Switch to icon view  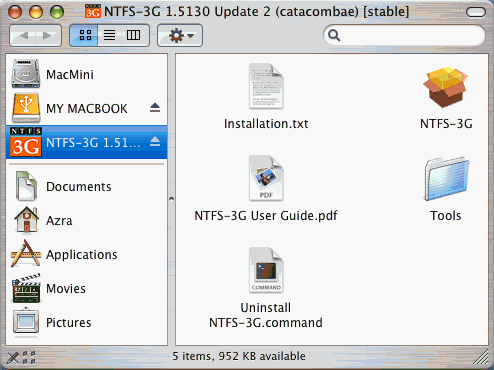(x=84, y=35)
